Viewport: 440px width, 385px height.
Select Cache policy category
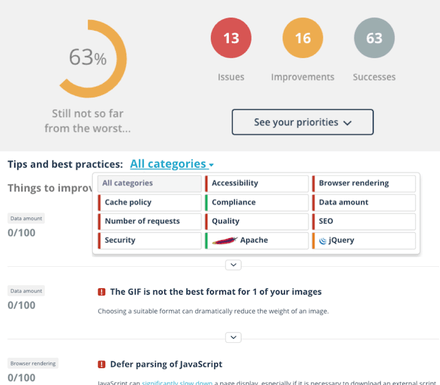(150, 202)
